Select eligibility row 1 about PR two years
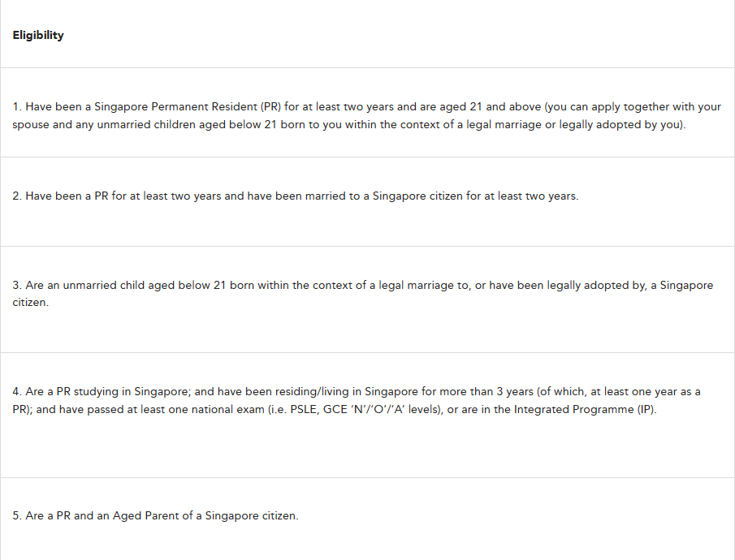The width and height of the screenshot is (735, 560). [367, 113]
